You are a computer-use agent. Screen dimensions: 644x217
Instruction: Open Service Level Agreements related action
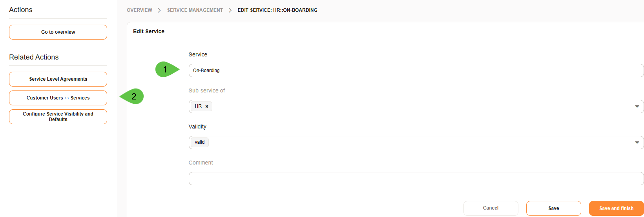click(x=58, y=79)
